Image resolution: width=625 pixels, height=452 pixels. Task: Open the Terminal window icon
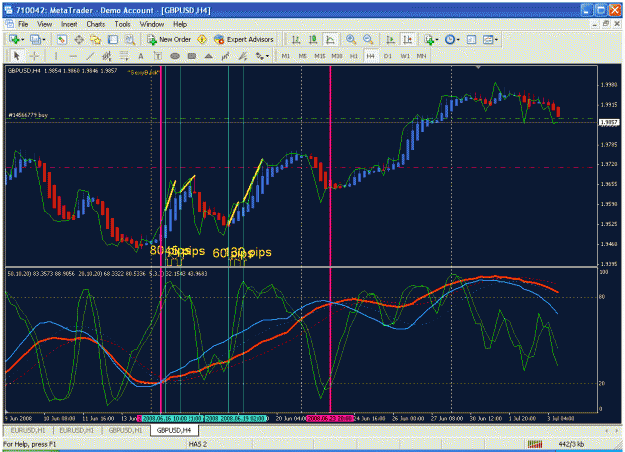[x=113, y=39]
